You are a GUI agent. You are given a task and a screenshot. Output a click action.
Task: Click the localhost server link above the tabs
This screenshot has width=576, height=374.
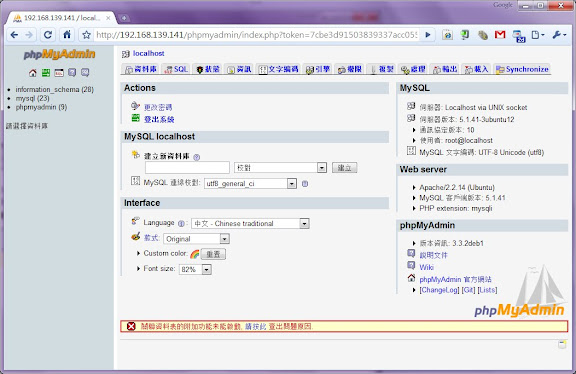point(148,54)
